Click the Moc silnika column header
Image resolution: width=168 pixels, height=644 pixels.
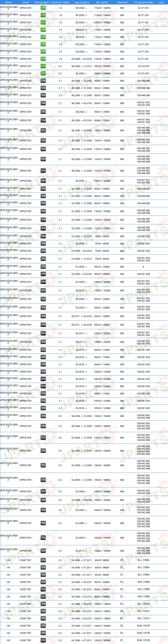coord(102,2)
